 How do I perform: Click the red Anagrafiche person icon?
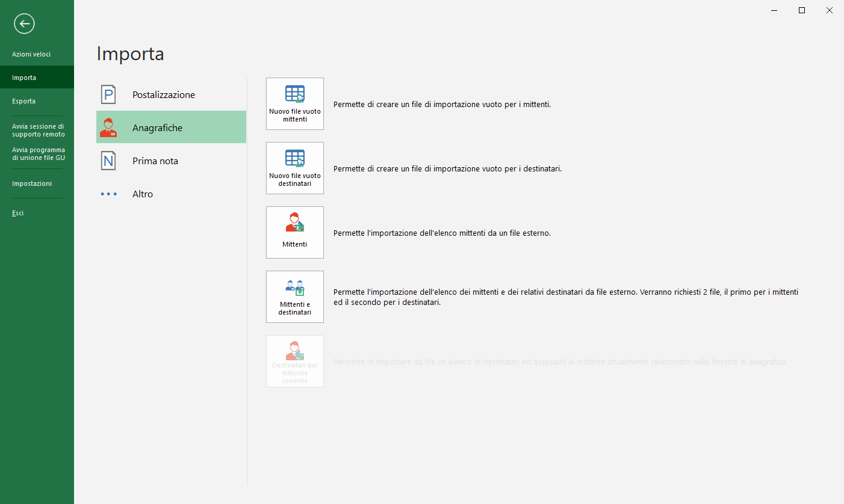pos(108,128)
